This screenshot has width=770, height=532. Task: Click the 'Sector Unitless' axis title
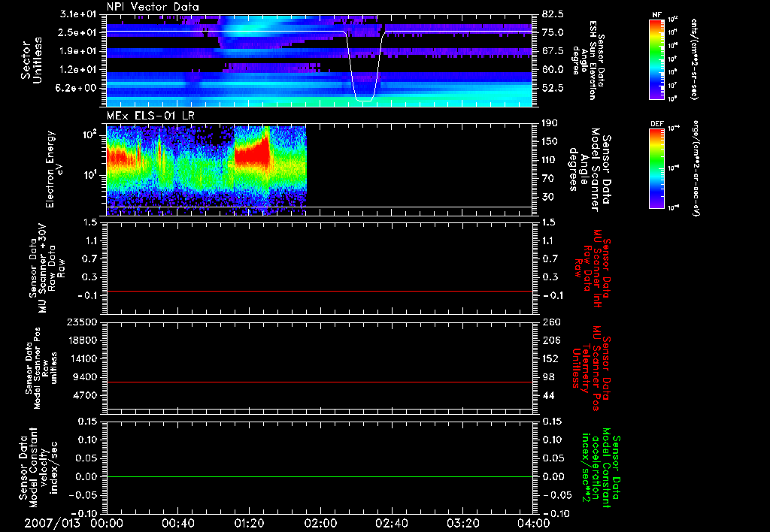point(32,60)
